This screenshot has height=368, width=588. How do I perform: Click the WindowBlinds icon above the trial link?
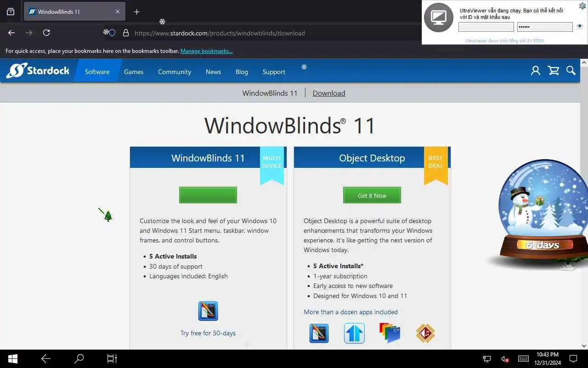[208, 311]
